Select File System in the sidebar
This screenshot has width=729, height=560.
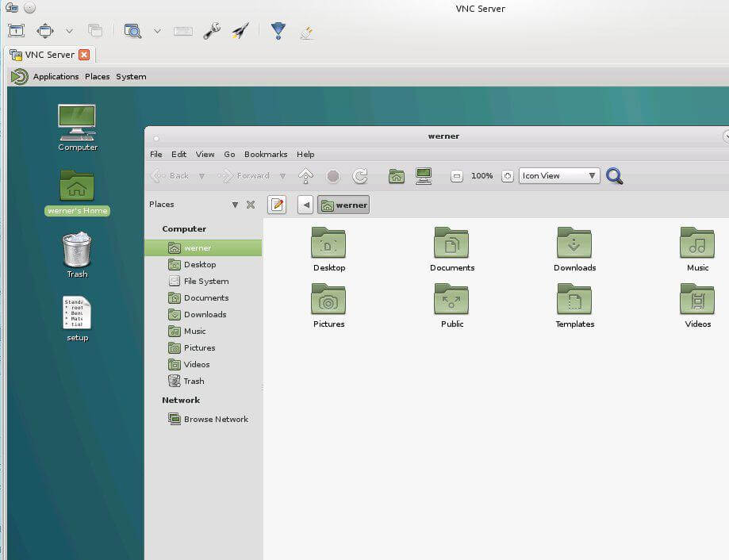coord(206,282)
